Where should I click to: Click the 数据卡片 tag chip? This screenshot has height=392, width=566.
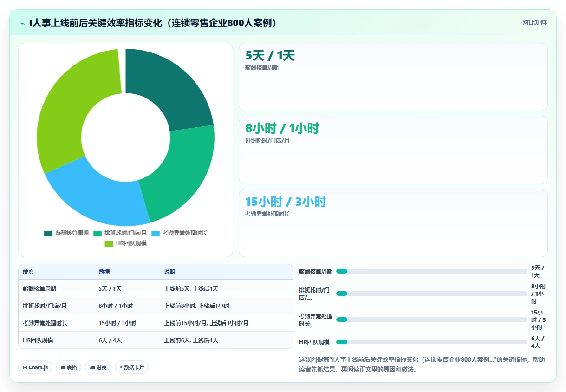[x=132, y=367]
